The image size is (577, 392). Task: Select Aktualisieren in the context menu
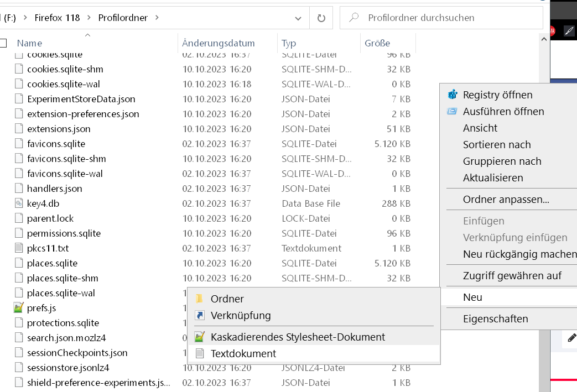[x=492, y=178]
